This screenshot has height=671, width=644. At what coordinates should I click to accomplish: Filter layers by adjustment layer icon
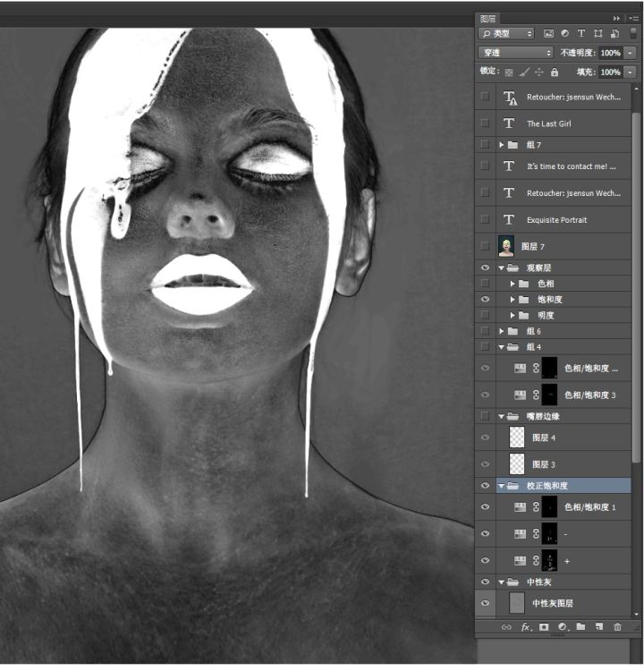564,33
